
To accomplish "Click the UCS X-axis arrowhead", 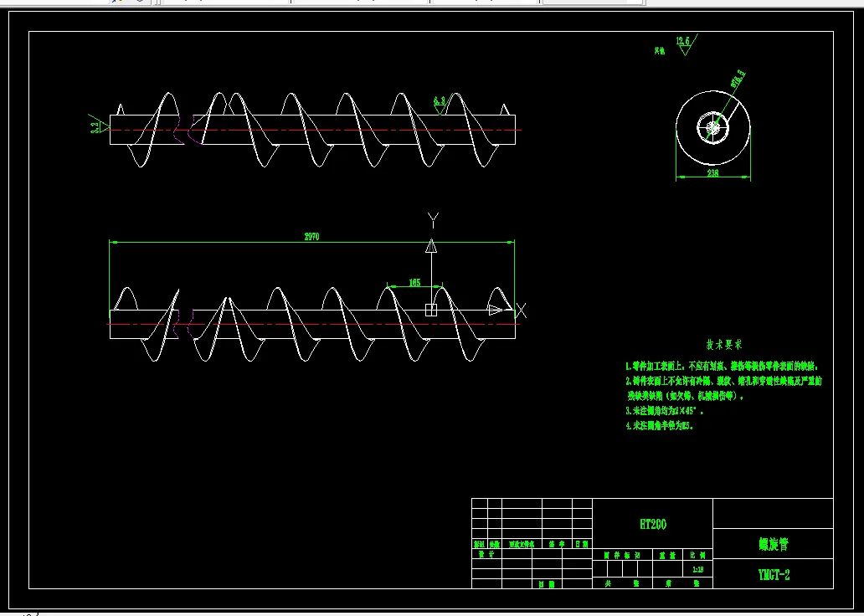I will click(496, 311).
